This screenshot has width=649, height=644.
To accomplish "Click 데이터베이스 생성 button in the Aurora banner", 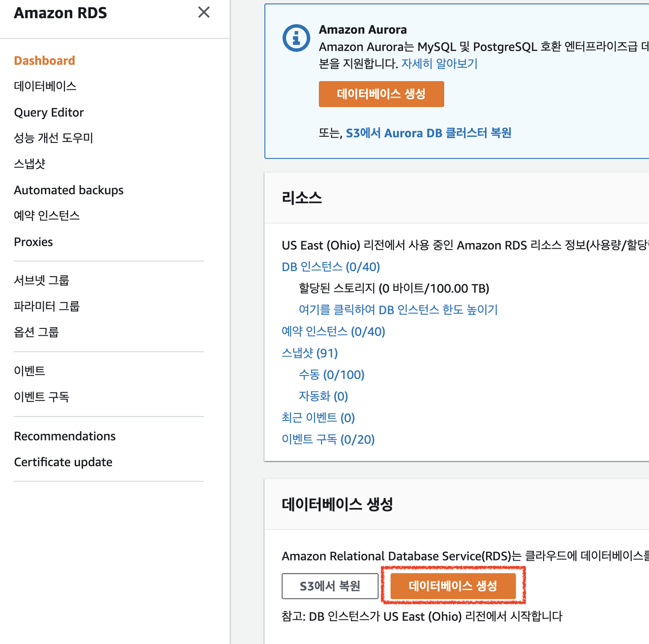I will click(x=381, y=94).
